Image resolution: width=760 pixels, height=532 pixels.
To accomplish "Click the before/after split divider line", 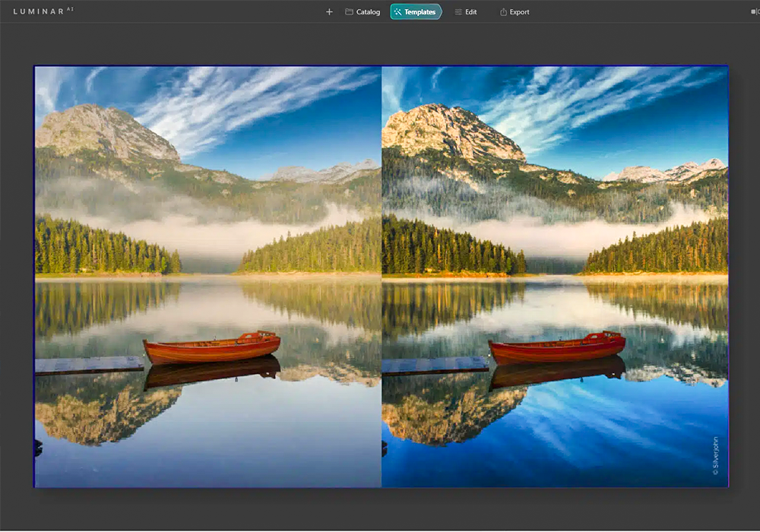I will (x=382, y=274).
